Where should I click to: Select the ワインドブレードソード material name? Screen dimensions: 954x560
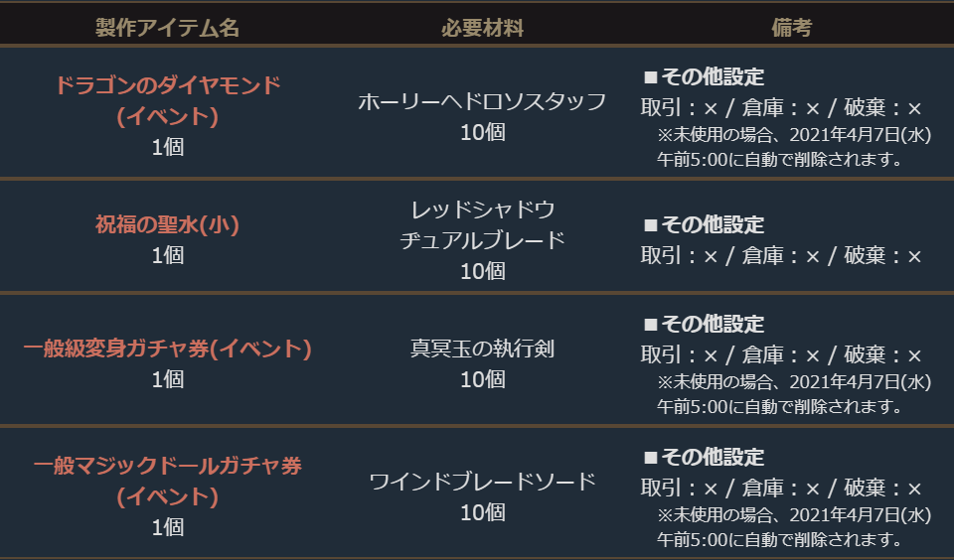tap(482, 483)
